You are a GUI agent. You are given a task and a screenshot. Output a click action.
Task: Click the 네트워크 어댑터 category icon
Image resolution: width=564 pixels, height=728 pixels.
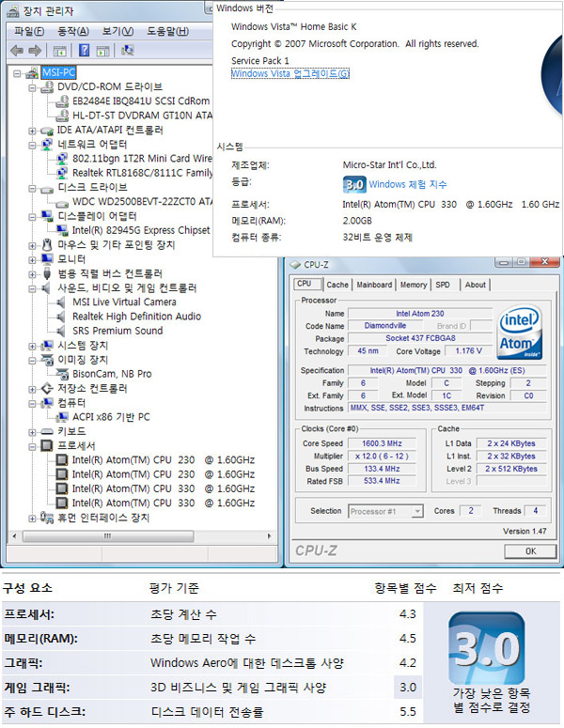pyautogui.click(x=47, y=145)
